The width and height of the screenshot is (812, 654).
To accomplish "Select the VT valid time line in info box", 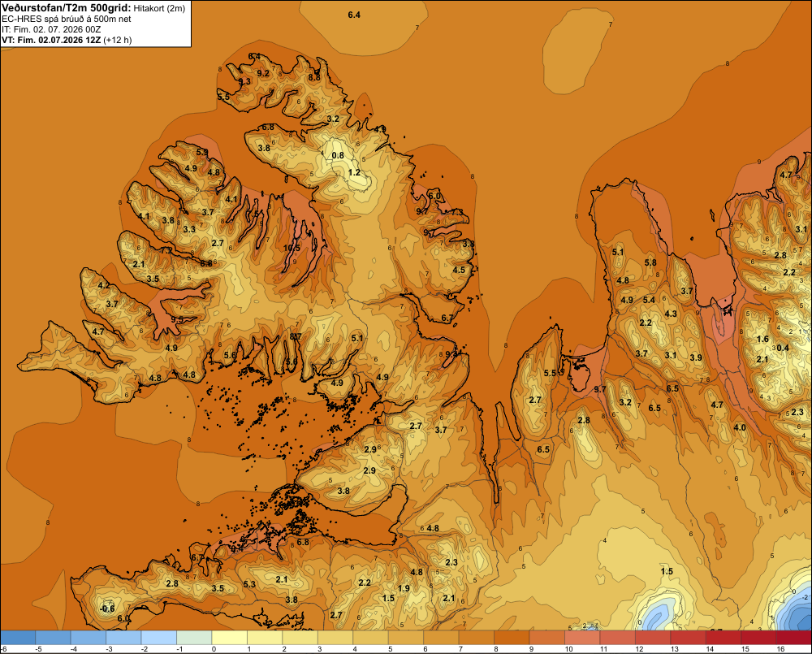I will click(x=67, y=40).
